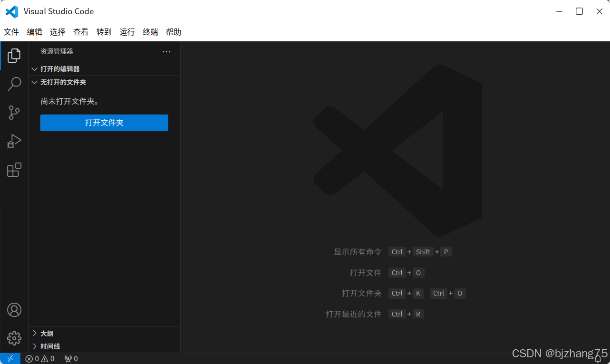Open the 终端 menu
Viewport: 610px width, 364px height.
[150, 32]
